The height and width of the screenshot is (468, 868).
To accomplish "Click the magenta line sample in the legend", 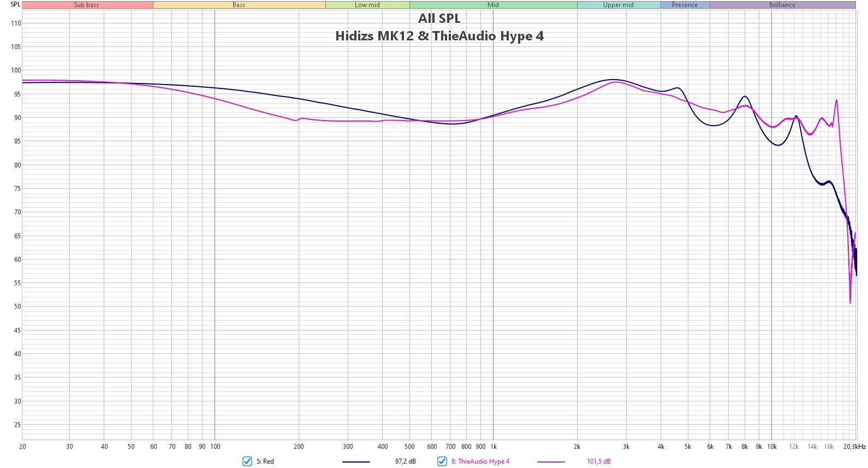I will (x=551, y=462).
